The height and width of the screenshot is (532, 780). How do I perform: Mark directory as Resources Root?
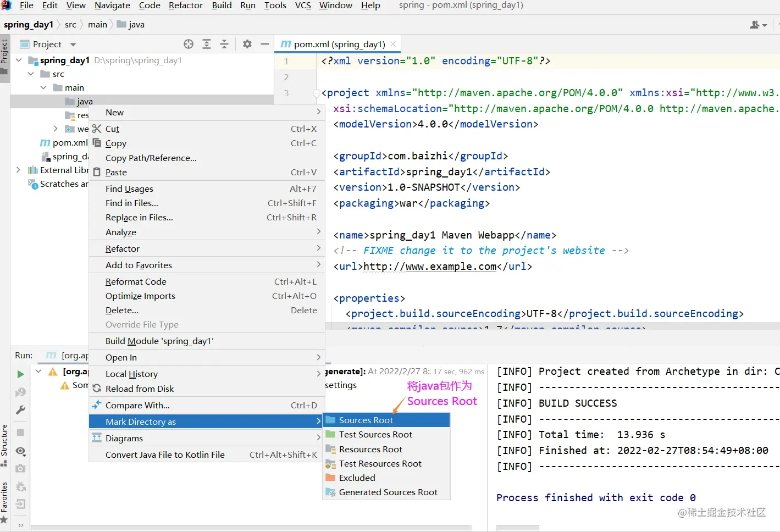[x=386, y=449]
